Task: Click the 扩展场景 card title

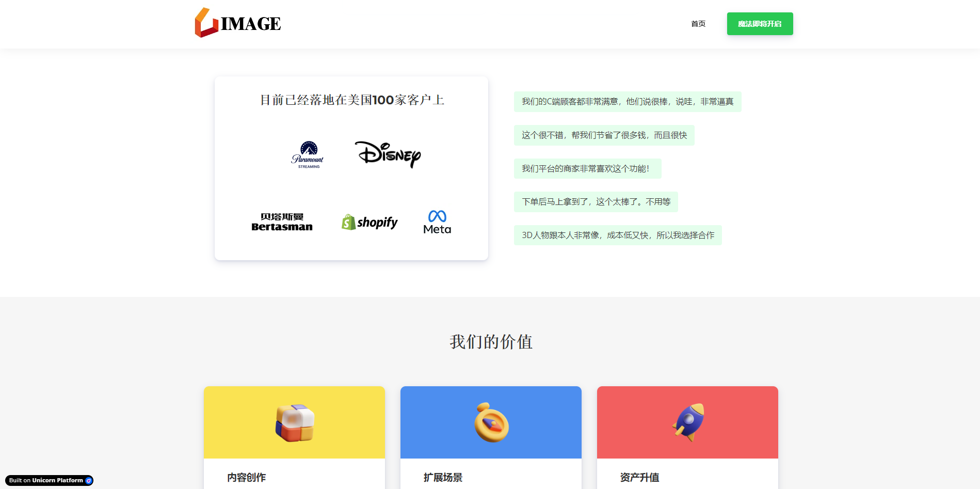Action: tap(443, 478)
